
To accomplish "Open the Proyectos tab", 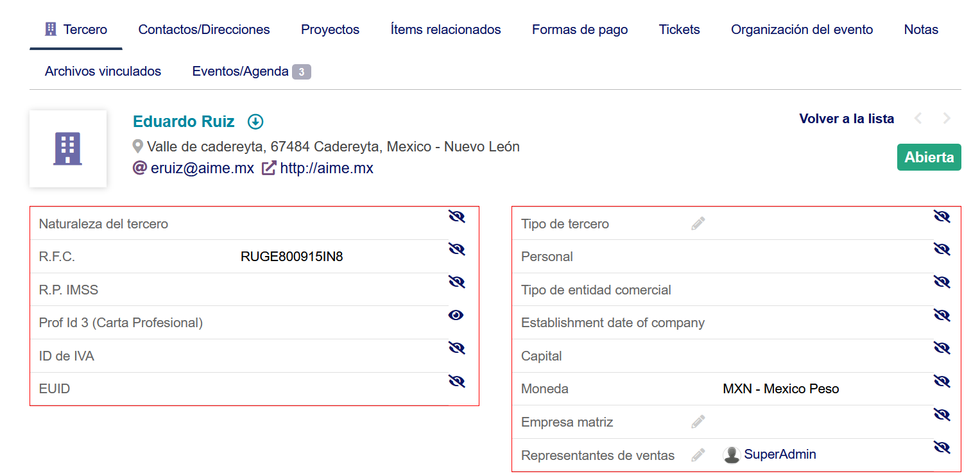I will click(x=330, y=30).
